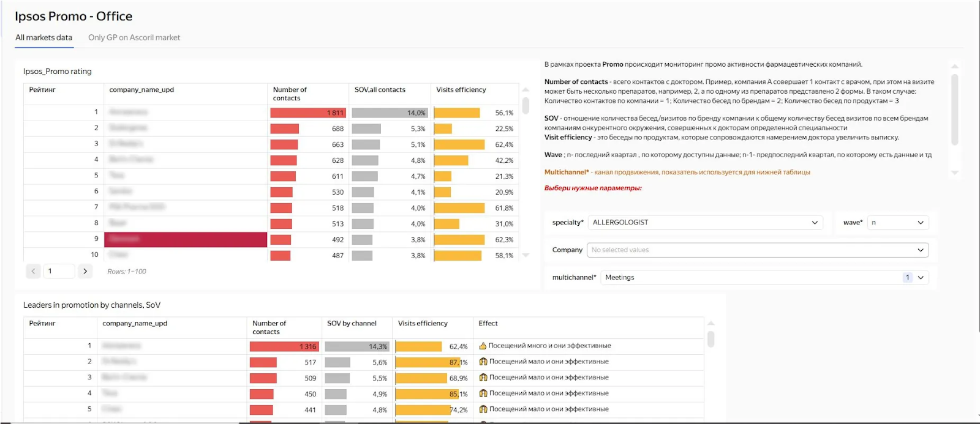This screenshot has width=980, height=424.
Task: Sort rating table by SOV,all contacts header
Action: tap(380, 90)
